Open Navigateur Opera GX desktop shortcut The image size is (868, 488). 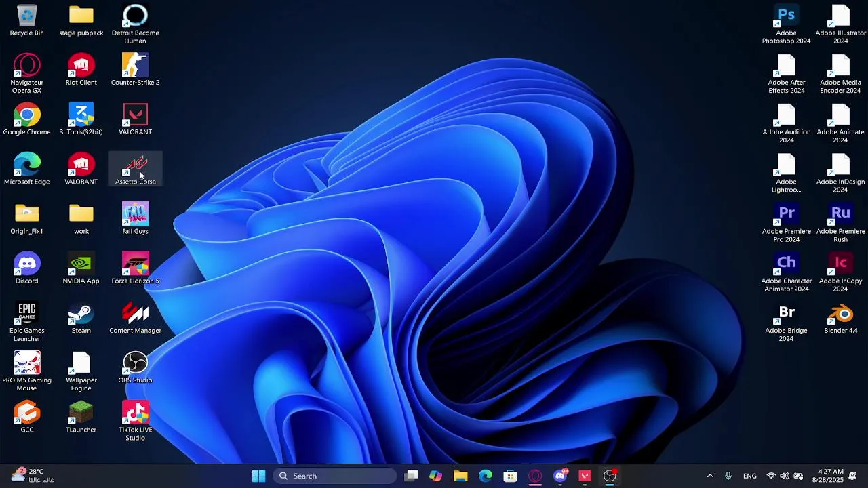pos(26,74)
